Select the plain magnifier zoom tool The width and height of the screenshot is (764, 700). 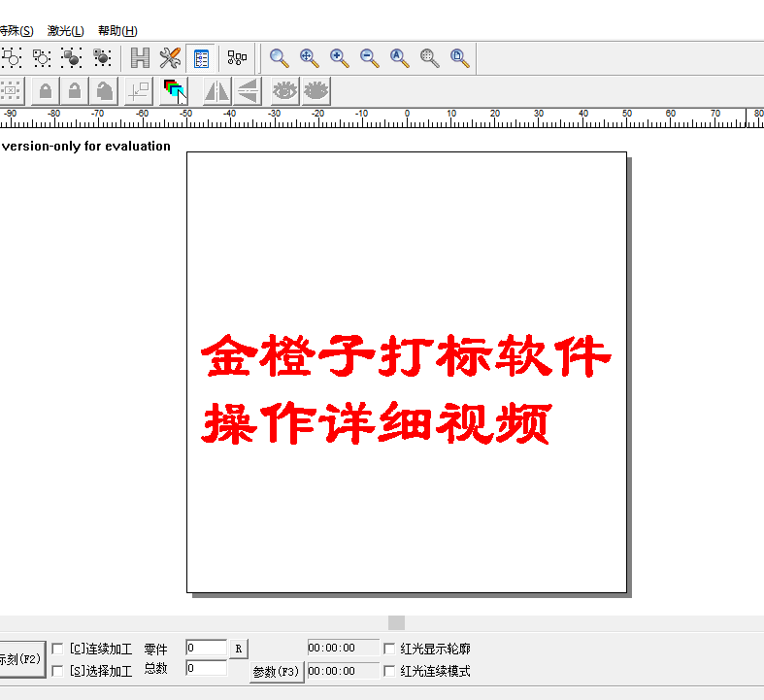[280, 58]
